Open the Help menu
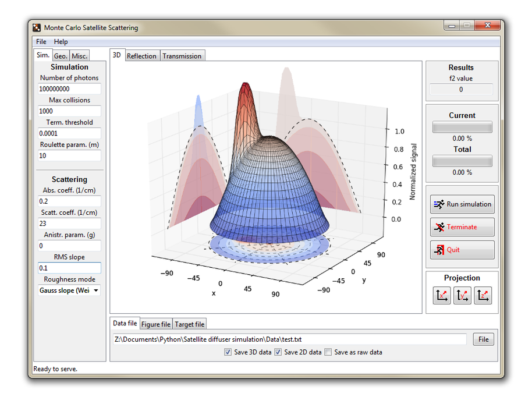This screenshot has height=404, width=532. 61,41
